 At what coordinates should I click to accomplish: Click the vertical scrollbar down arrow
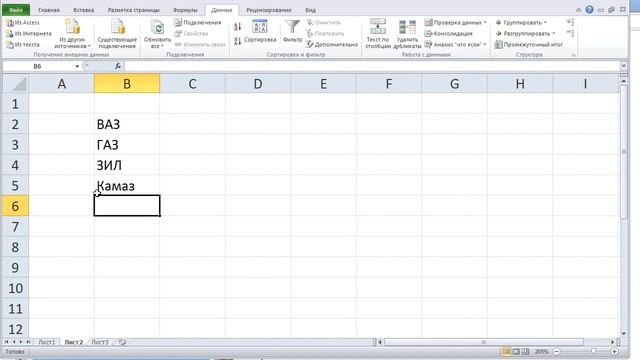tap(623, 333)
